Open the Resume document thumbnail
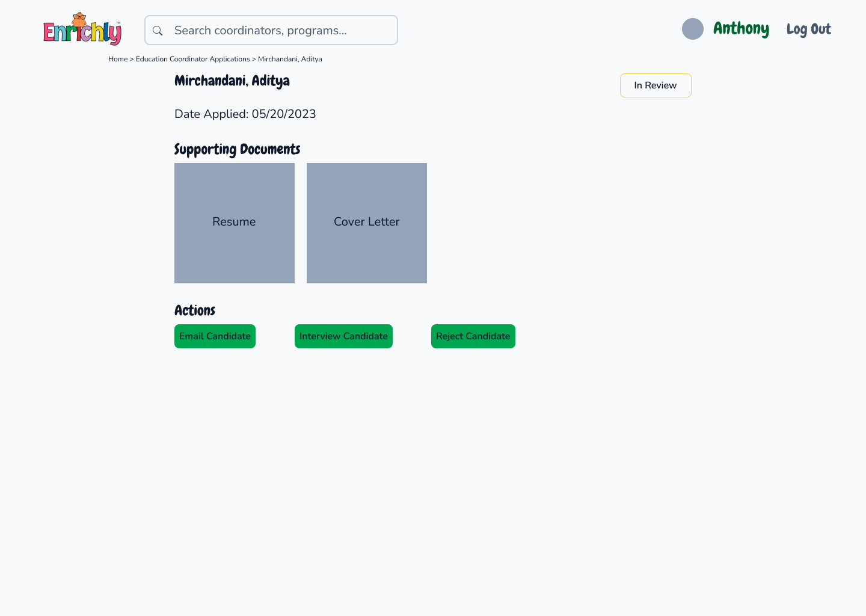Image resolution: width=866 pixels, height=616 pixels. [x=235, y=223]
